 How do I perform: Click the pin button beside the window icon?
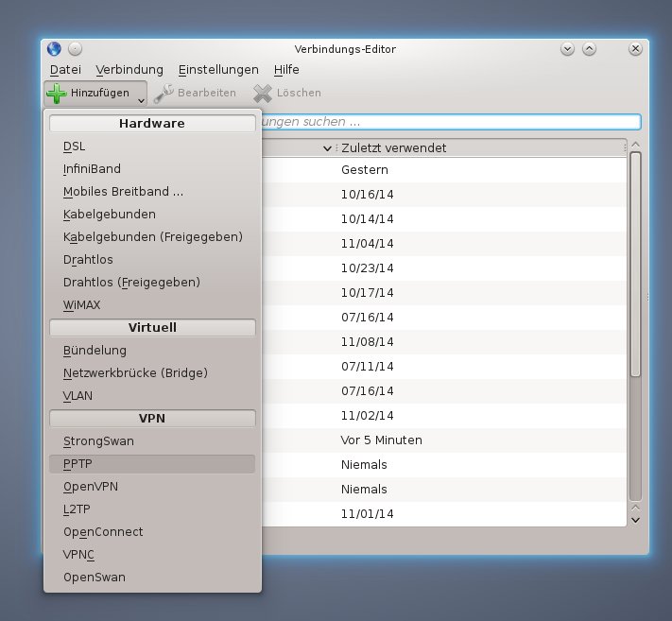(76, 49)
